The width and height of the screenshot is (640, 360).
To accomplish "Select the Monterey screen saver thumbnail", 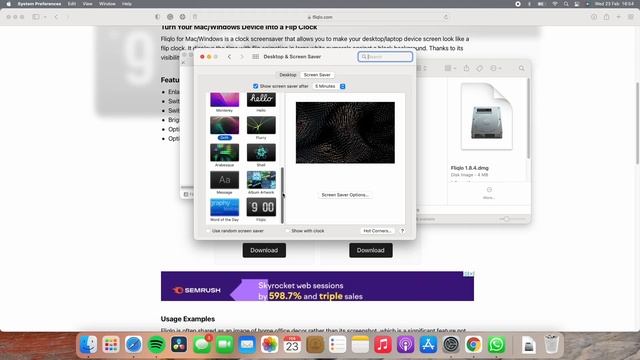I will click(x=224, y=100).
